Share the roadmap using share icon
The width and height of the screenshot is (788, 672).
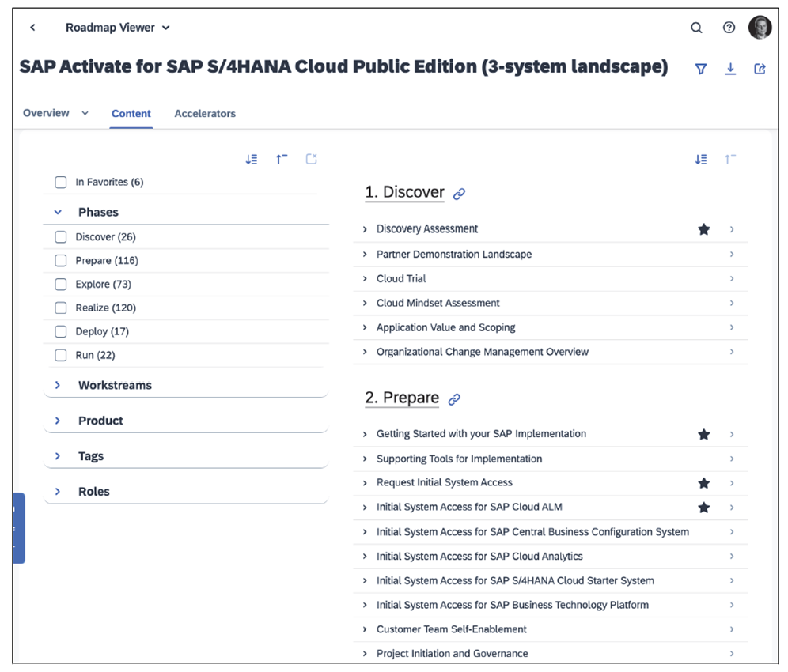point(760,69)
